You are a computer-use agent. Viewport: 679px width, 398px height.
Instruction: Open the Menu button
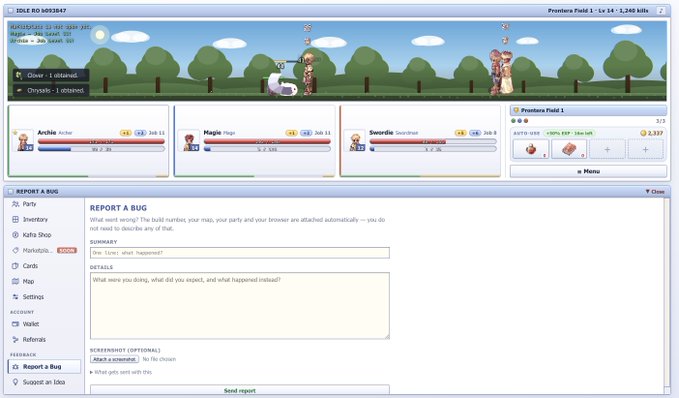coord(588,171)
